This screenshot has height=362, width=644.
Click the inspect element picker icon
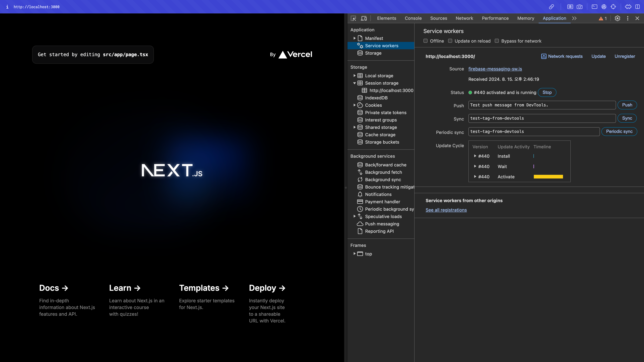pos(353,18)
